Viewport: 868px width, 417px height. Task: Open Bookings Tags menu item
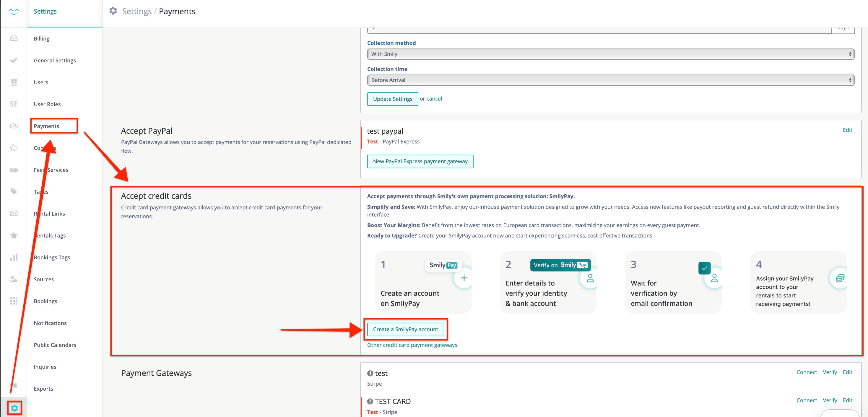(52, 257)
